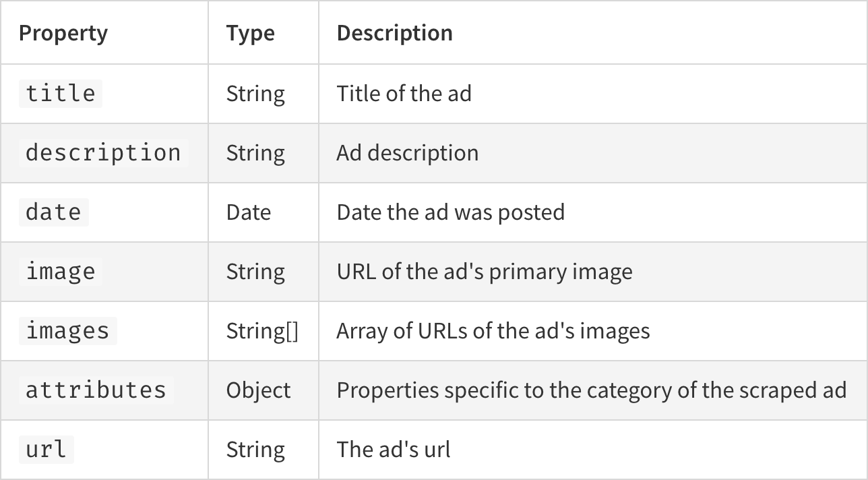Viewport: 868px width, 480px height.
Task: Select the title property code
Action: [61, 93]
